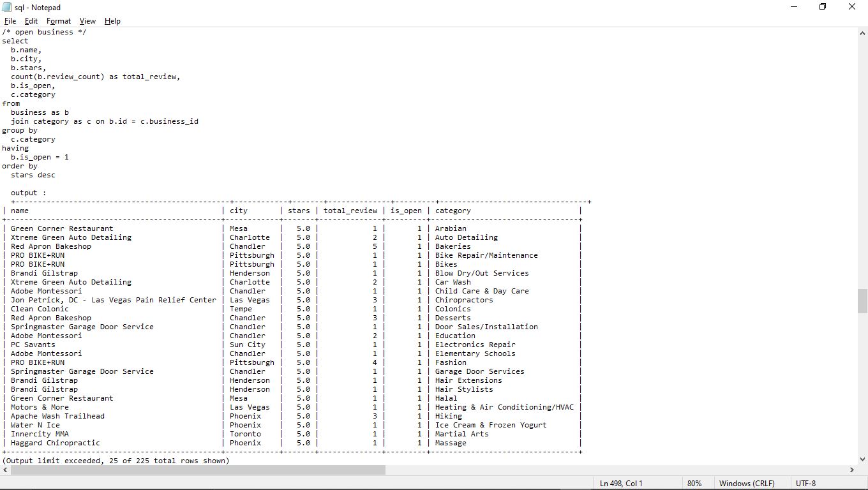Image resolution: width=868 pixels, height=490 pixels.
Task: Restore down the Notepad window
Action: coord(823,7)
